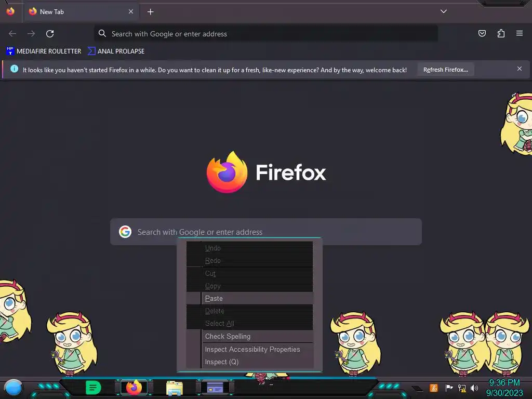Open Save to Pocket
This screenshot has width=532, height=399.
click(x=482, y=33)
